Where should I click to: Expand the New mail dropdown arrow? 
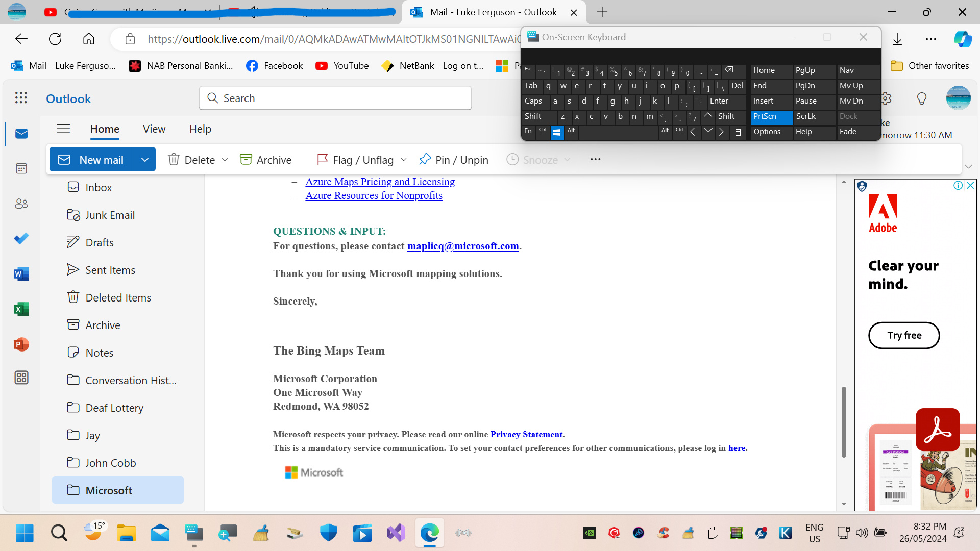(145, 160)
